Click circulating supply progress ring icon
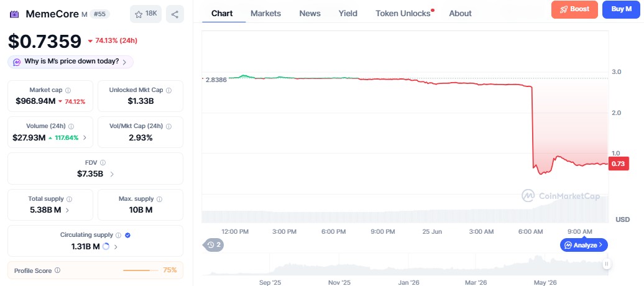 coord(106,247)
